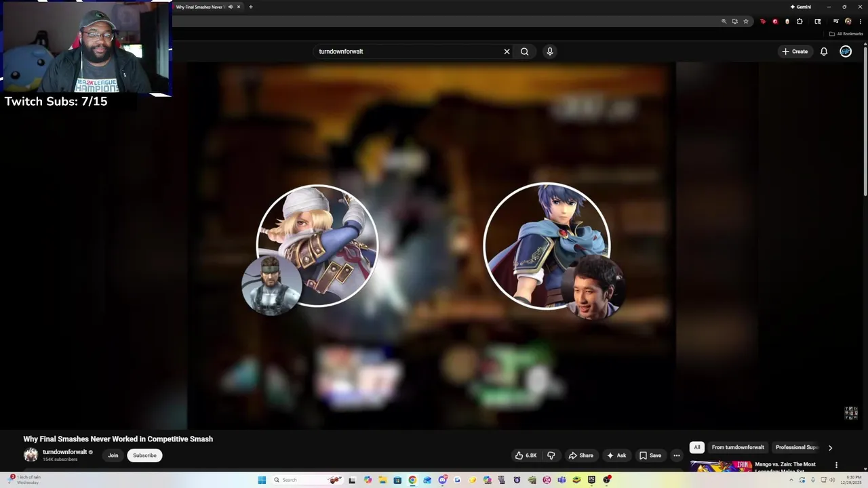Open a new Chrome tab

(x=250, y=7)
